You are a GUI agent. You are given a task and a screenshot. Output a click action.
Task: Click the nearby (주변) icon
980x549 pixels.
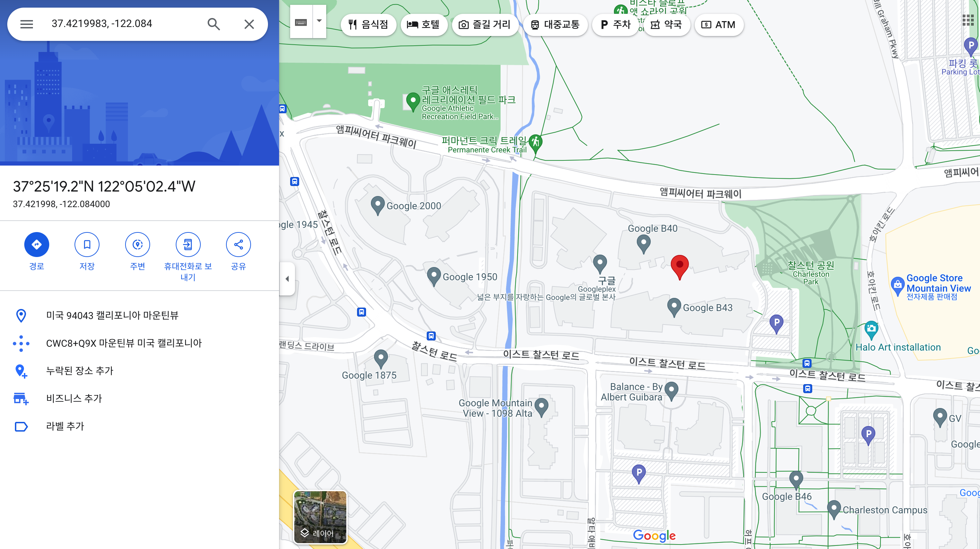pyautogui.click(x=137, y=245)
